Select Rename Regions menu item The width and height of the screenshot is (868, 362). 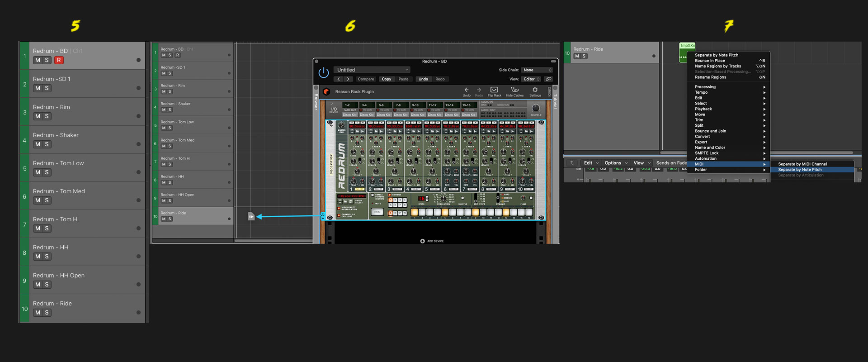729,77
